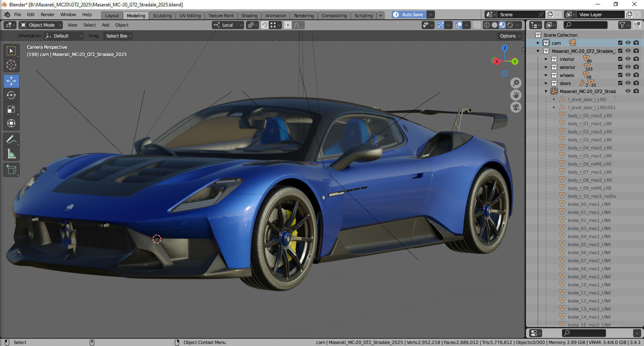
Task: Click the blue Z axis on gizmo
Action: pos(505,48)
